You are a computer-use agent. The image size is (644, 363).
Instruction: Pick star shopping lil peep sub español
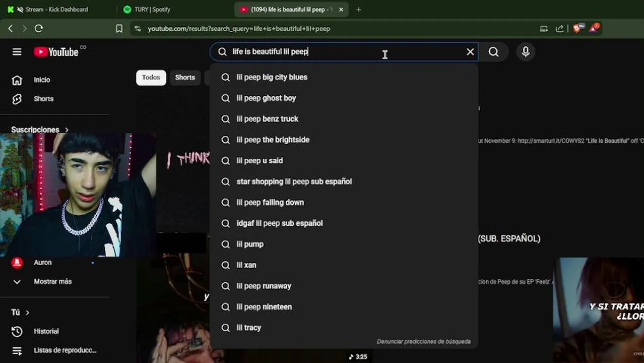pyautogui.click(x=344, y=181)
